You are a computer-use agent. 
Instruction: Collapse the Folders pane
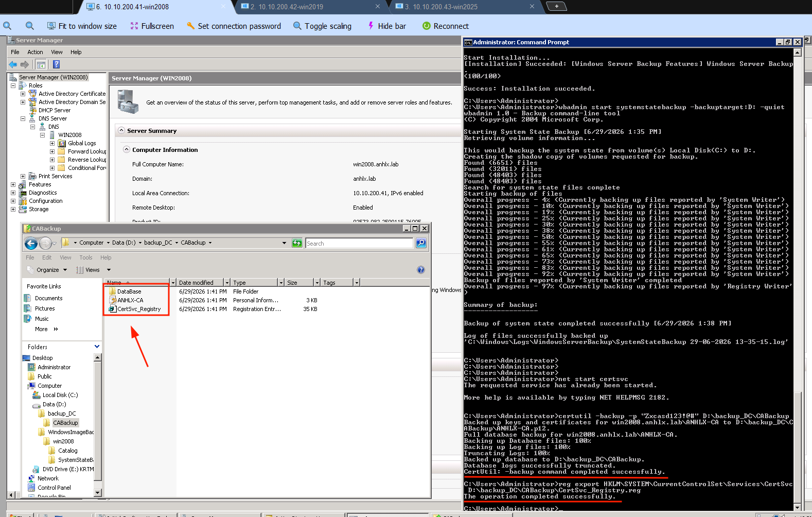pyautogui.click(x=97, y=347)
